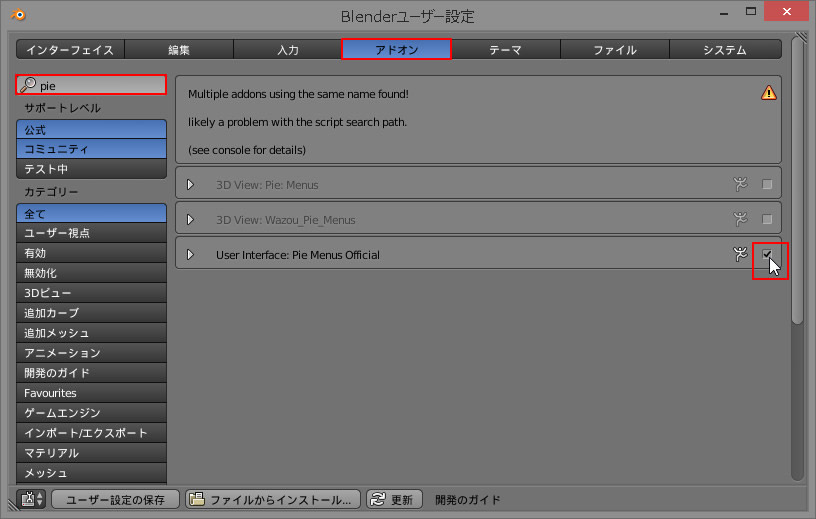Toggle the テスト中 support level filter
The width and height of the screenshot is (816, 519).
92,169
